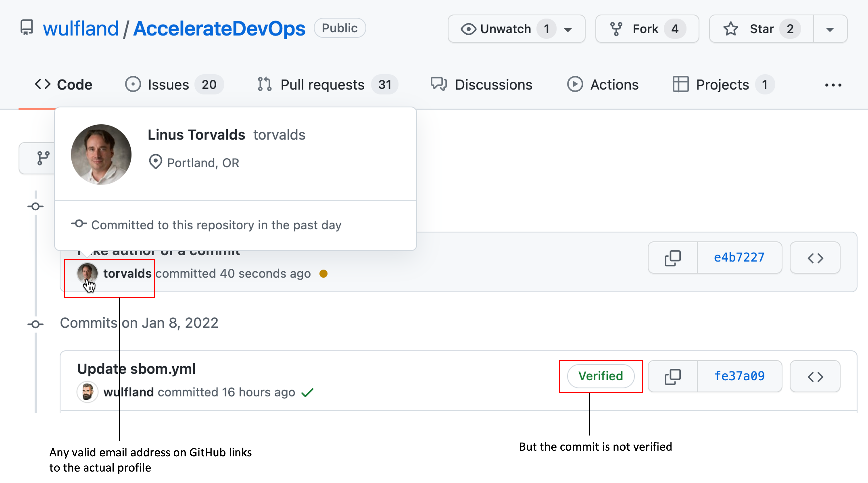Click green checkmark status on wulfland commit
868x483 pixels.
307,393
